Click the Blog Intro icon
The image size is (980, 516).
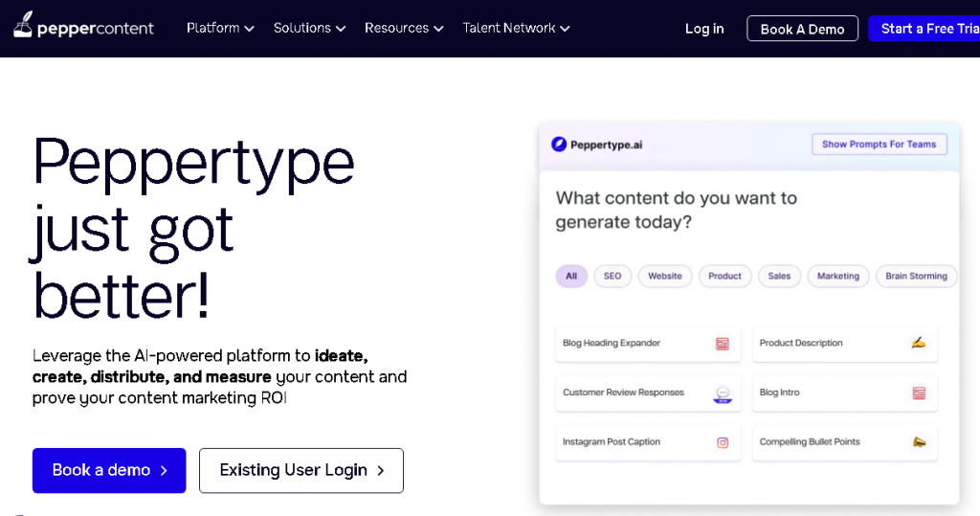(919, 393)
